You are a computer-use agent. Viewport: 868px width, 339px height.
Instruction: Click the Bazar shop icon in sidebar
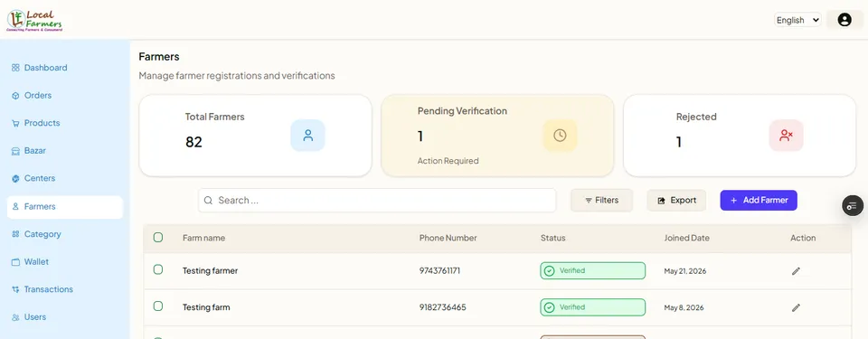(x=15, y=151)
